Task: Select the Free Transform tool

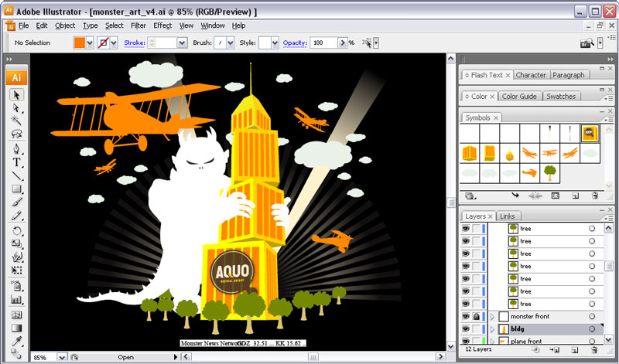Action: pyautogui.click(x=16, y=270)
